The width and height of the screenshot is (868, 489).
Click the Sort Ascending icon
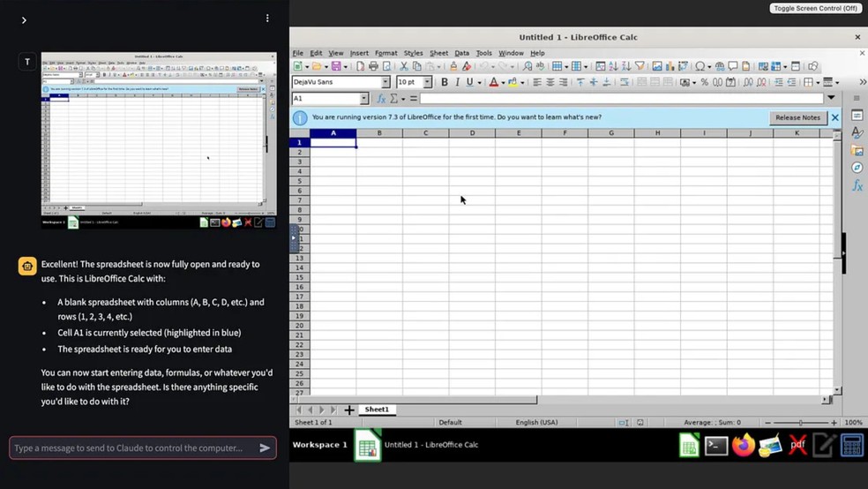(613, 66)
